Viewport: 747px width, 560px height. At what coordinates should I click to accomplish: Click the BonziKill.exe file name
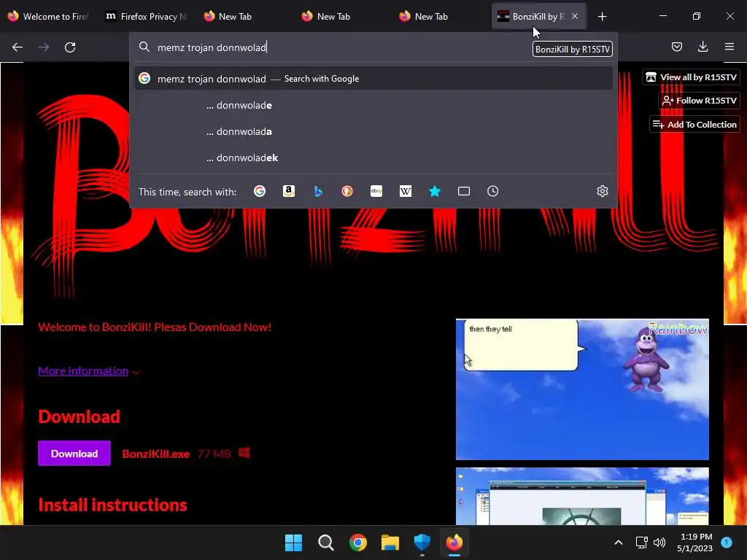[156, 454]
